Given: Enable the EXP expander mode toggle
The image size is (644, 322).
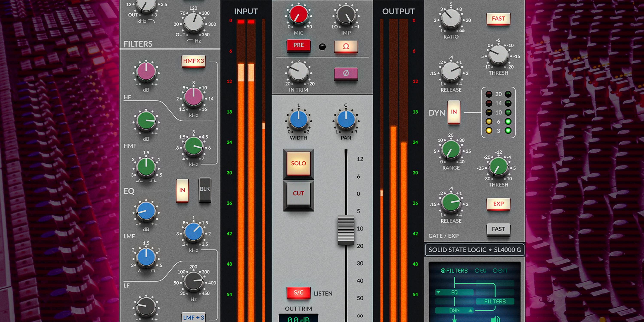Looking at the screenshot, I should [498, 204].
